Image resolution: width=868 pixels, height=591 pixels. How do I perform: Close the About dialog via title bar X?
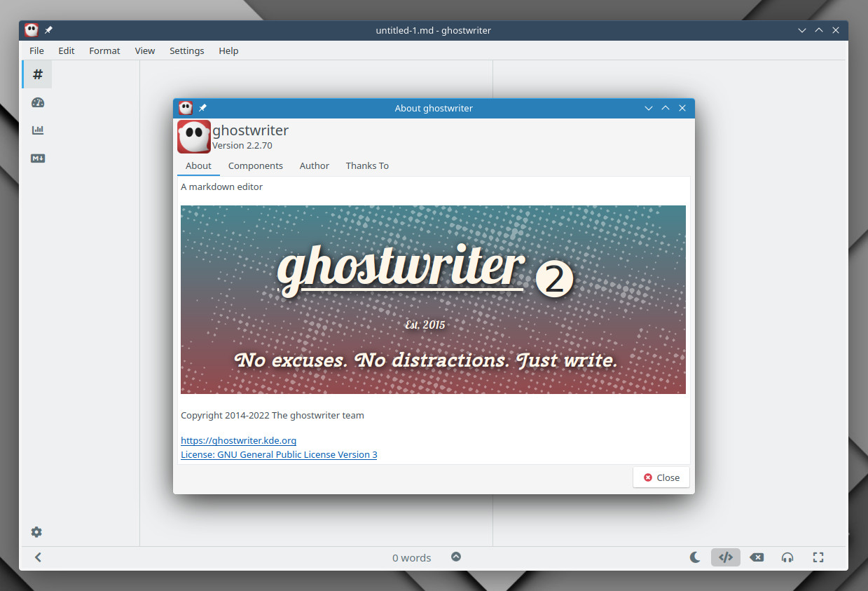[682, 108]
